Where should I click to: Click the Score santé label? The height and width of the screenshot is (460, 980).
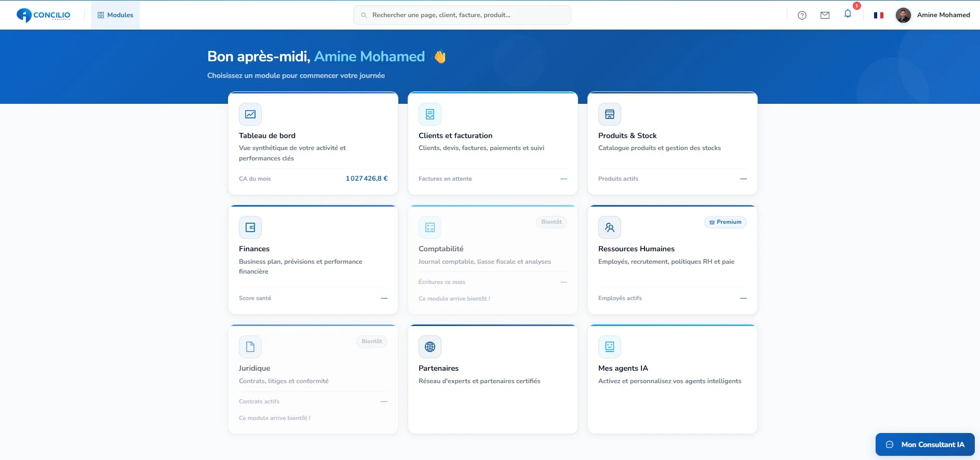pyautogui.click(x=255, y=298)
